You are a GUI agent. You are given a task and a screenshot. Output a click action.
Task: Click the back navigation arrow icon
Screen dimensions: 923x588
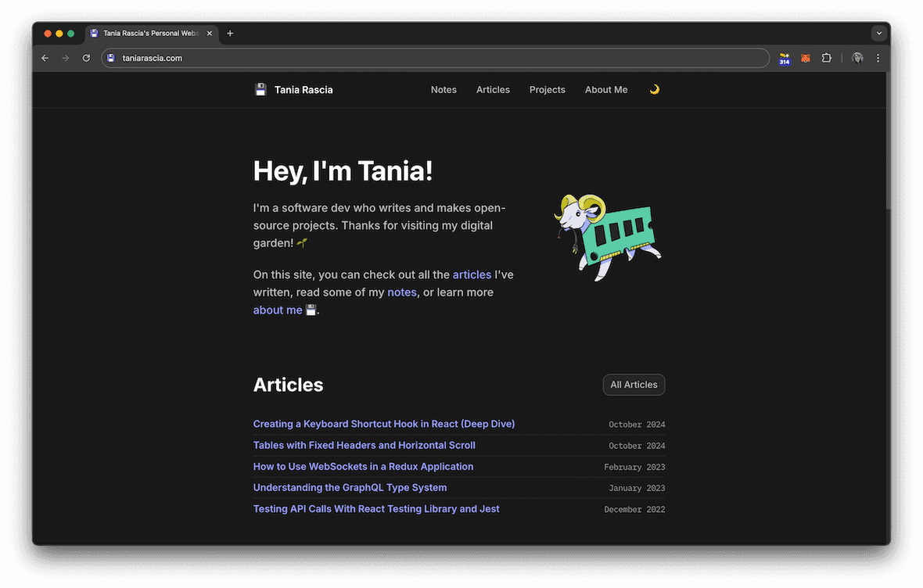(x=45, y=58)
